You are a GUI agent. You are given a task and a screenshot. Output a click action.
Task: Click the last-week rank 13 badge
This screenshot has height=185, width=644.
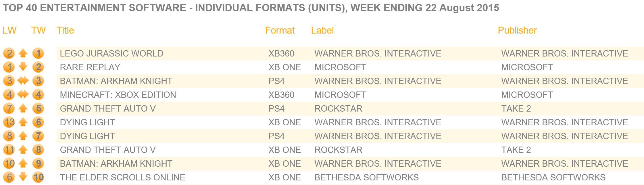point(9,122)
